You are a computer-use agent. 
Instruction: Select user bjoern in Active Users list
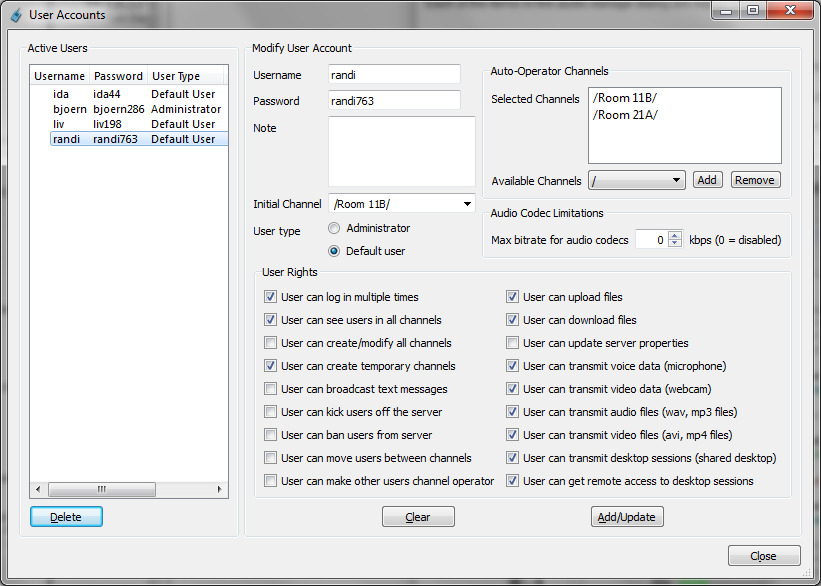[137, 109]
